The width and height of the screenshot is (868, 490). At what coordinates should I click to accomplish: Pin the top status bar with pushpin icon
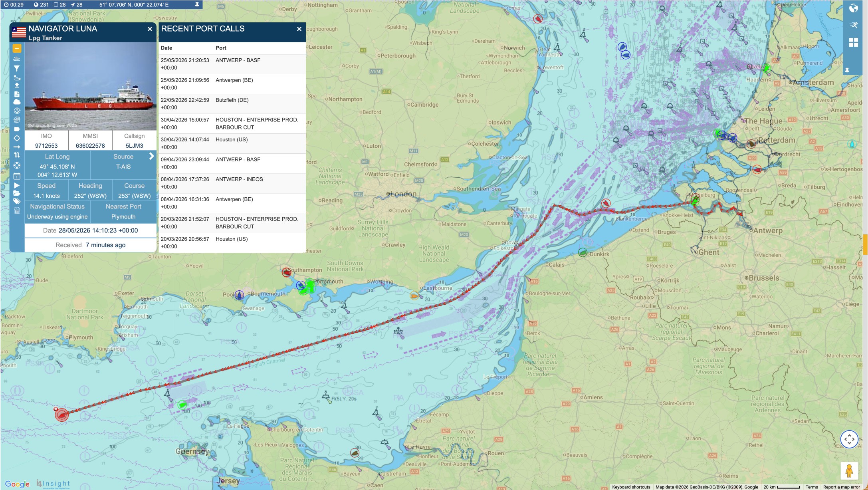197,5
